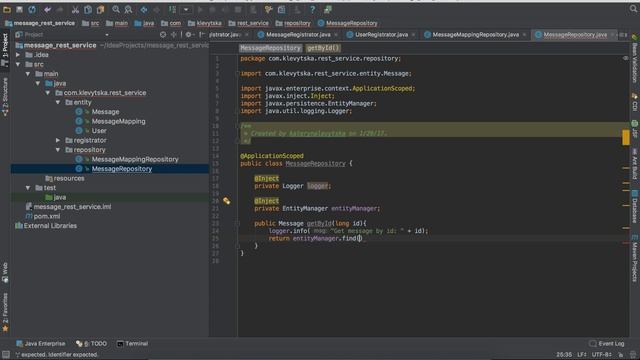Click the Help question mark icon

pyautogui.click(x=312, y=9)
